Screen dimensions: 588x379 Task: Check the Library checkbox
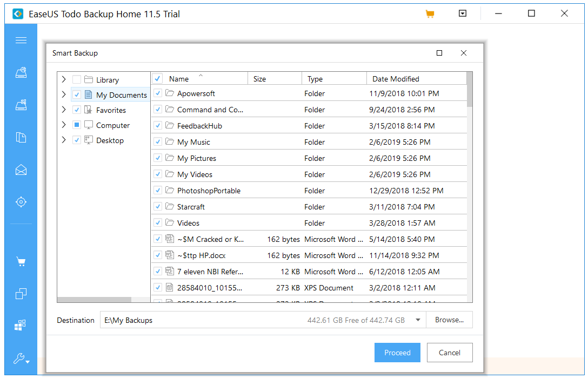coord(77,79)
